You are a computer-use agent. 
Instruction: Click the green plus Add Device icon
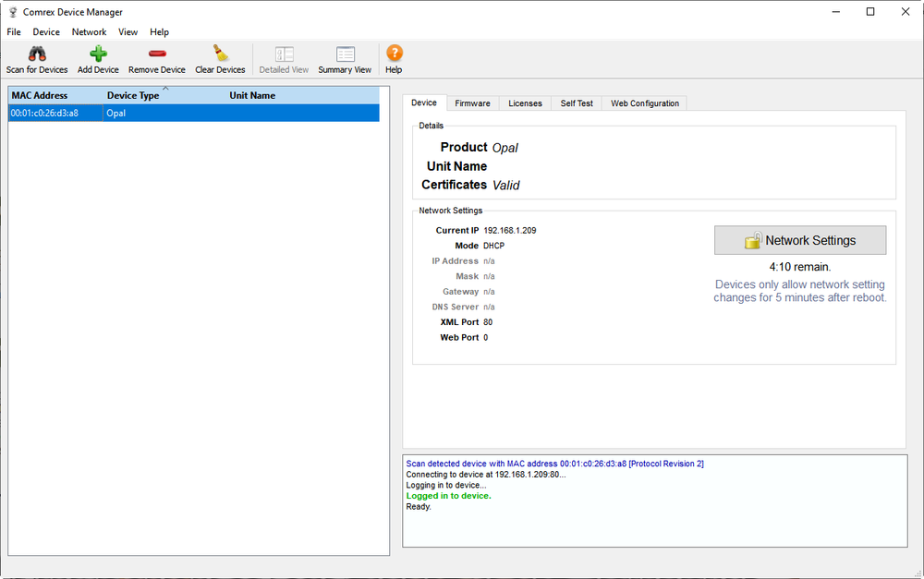pyautogui.click(x=99, y=54)
